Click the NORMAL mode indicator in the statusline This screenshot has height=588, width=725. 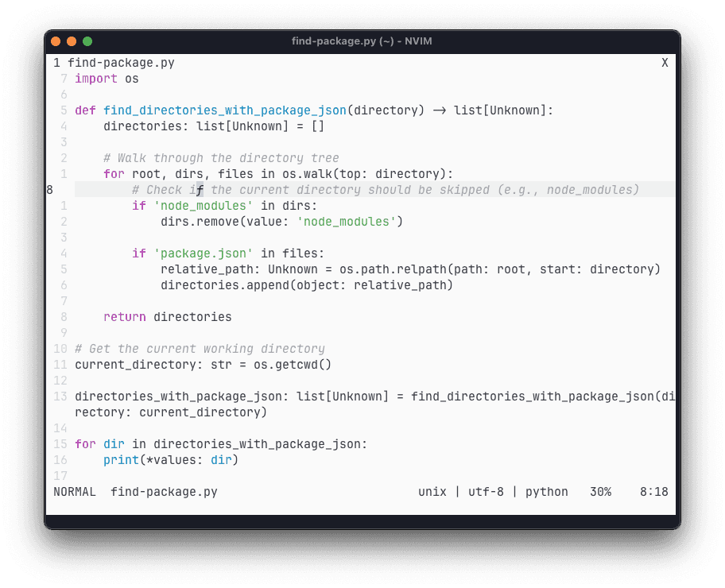(x=75, y=492)
